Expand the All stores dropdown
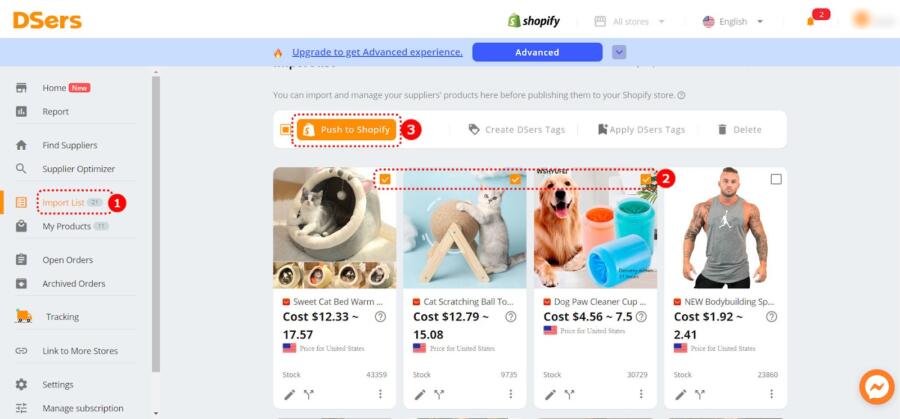The height and width of the screenshot is (419, 900). pos(630,22)
